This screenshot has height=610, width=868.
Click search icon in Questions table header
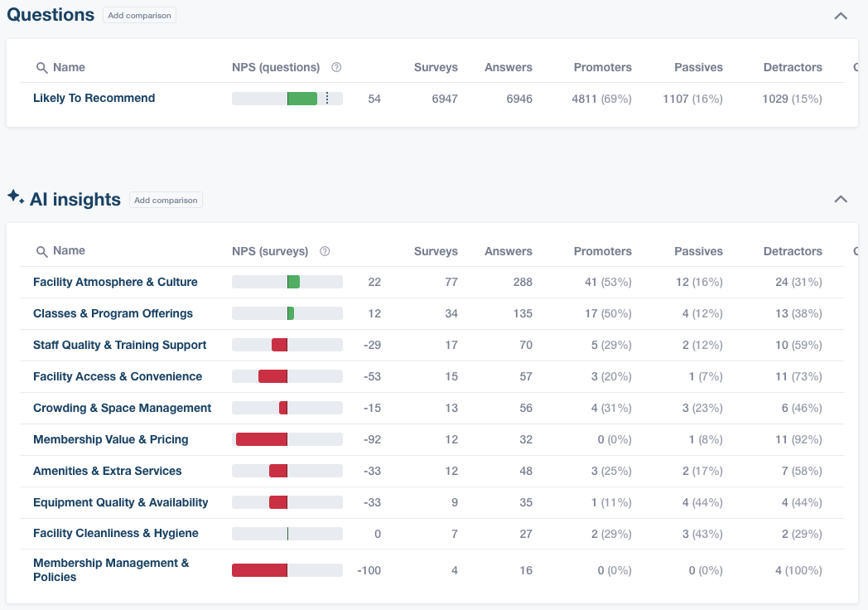[x=41, y=68]
